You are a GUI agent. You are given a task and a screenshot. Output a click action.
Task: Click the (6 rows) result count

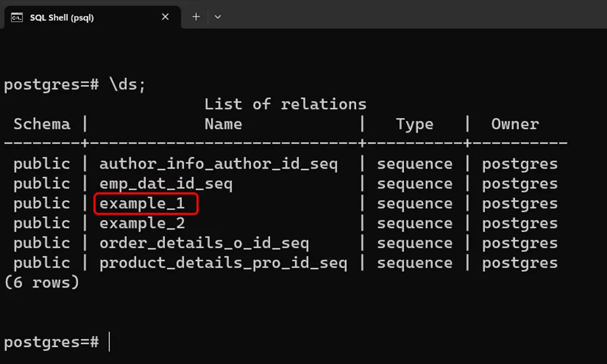(42, 282)
